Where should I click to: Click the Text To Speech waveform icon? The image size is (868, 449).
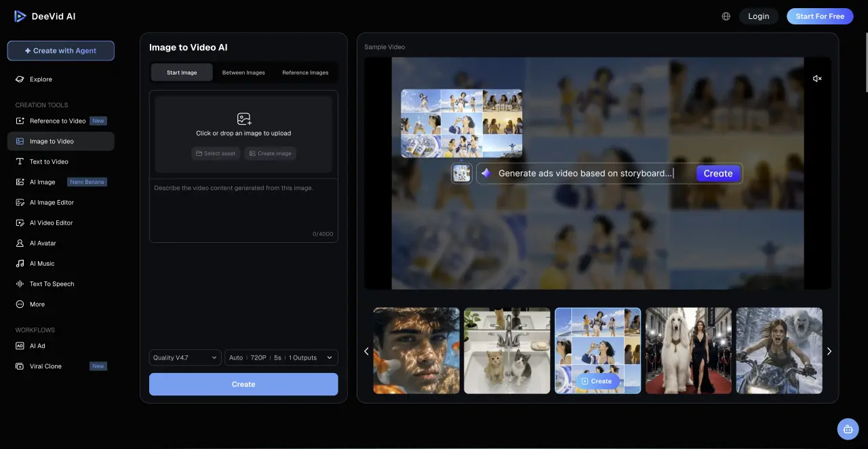(x=20, y=284)
